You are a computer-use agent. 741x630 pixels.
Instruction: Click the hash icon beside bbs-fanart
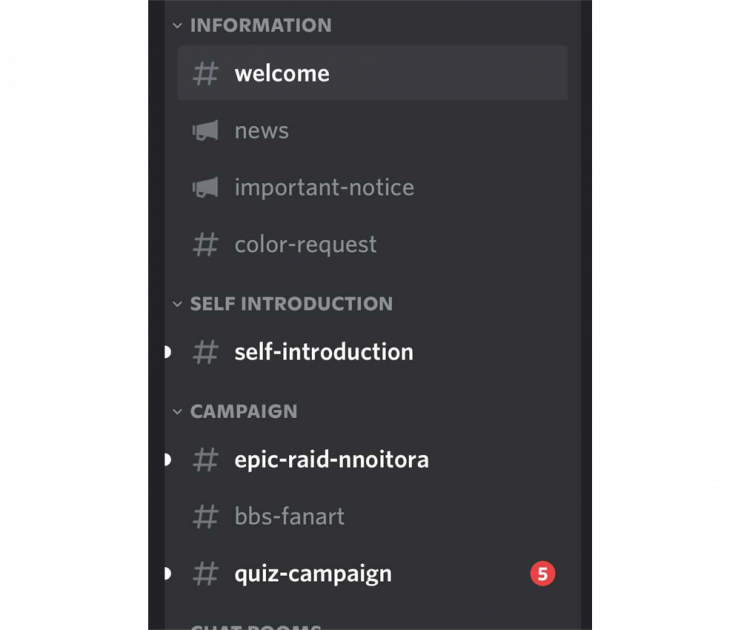pos(205,516)
